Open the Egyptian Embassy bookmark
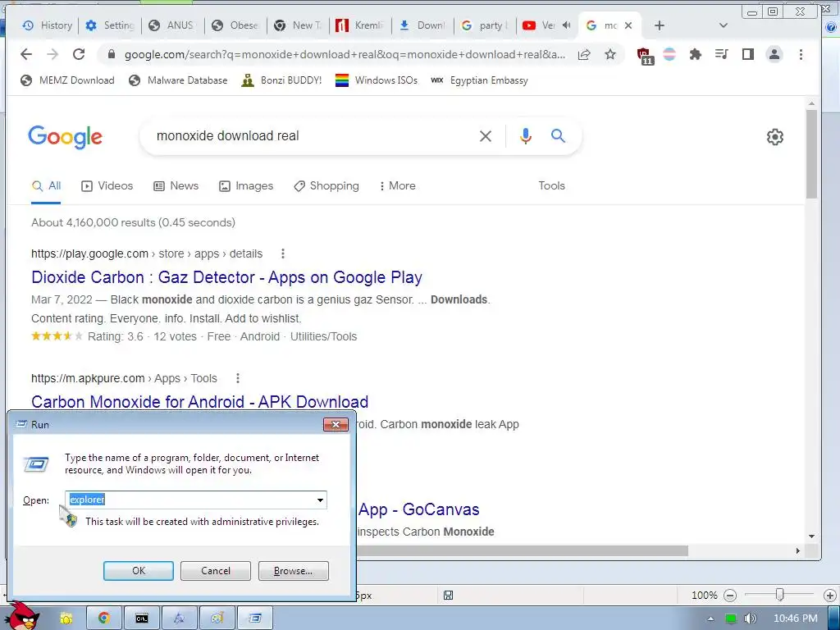 pos(479,80)
